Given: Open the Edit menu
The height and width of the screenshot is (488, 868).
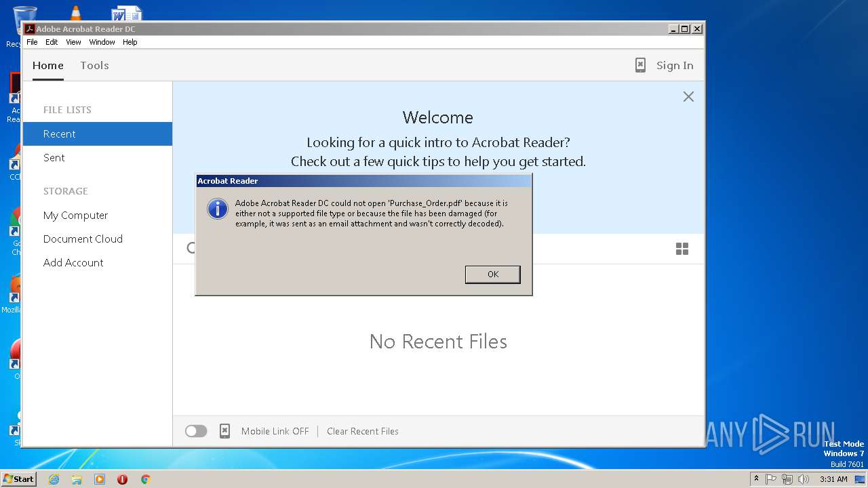Looking at the screenshot, I should click(x=52, y=42).
